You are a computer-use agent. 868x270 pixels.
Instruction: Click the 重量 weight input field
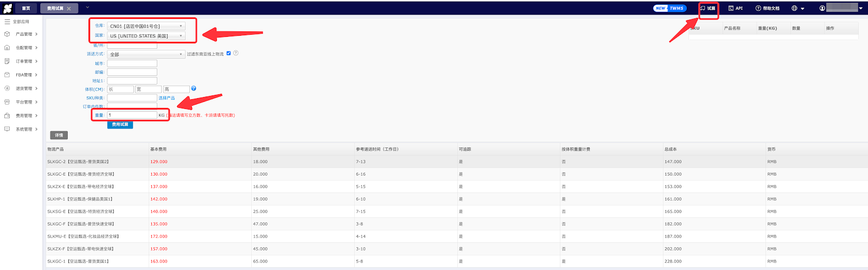[132, 115]
